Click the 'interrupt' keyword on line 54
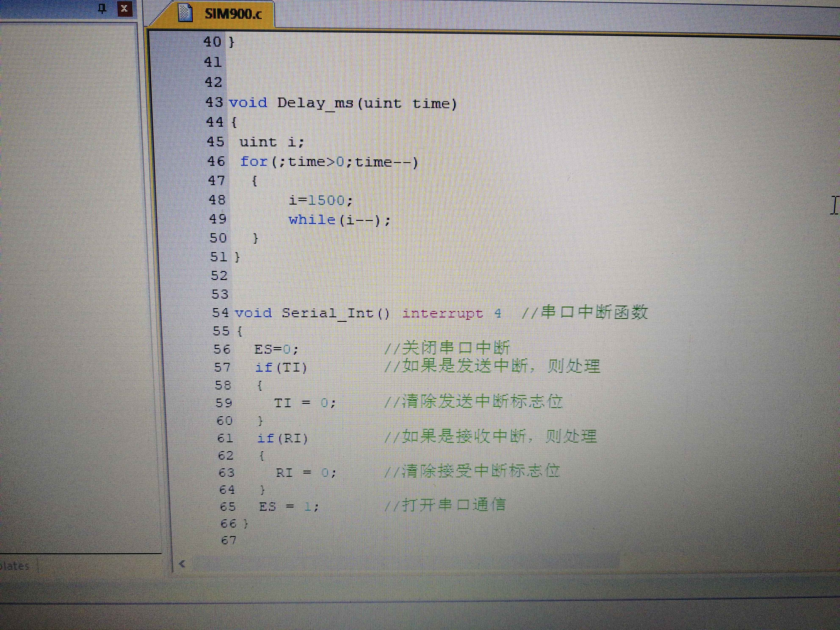Image resolution: width=840 pixels, height=630 pixels. (442, 314)
